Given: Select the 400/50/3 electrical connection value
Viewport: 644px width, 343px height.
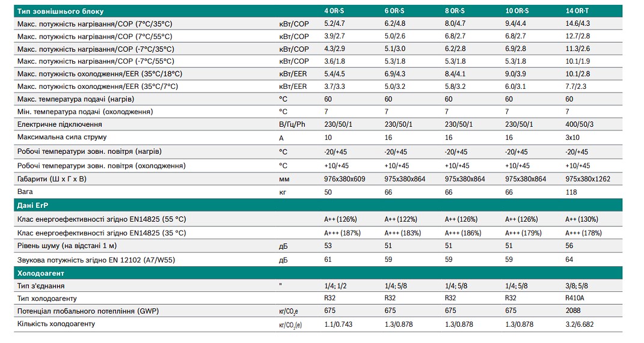Looking at the screenshot, I should [578, 124].
